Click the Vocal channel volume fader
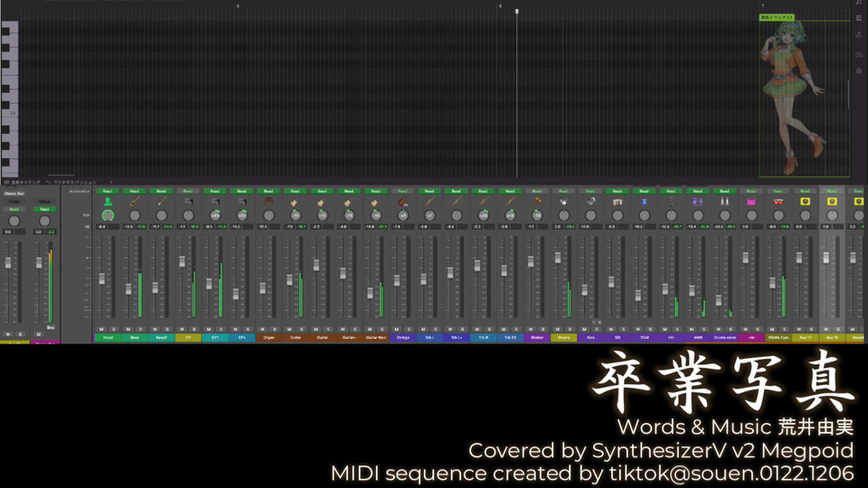Viewport: 868px width, 488px height. point(102,279)
